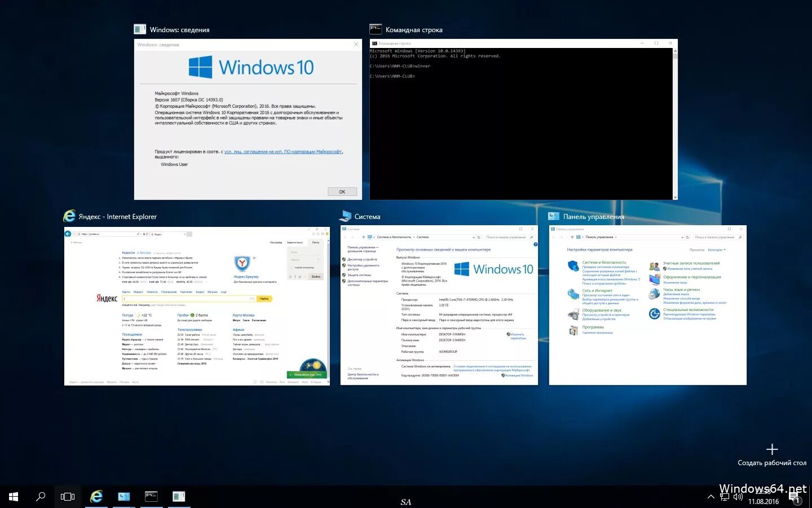This screenshot has height=508, width=812.
Task: Click Активация Windows link in Система window
Action: [x=519, y=375]
